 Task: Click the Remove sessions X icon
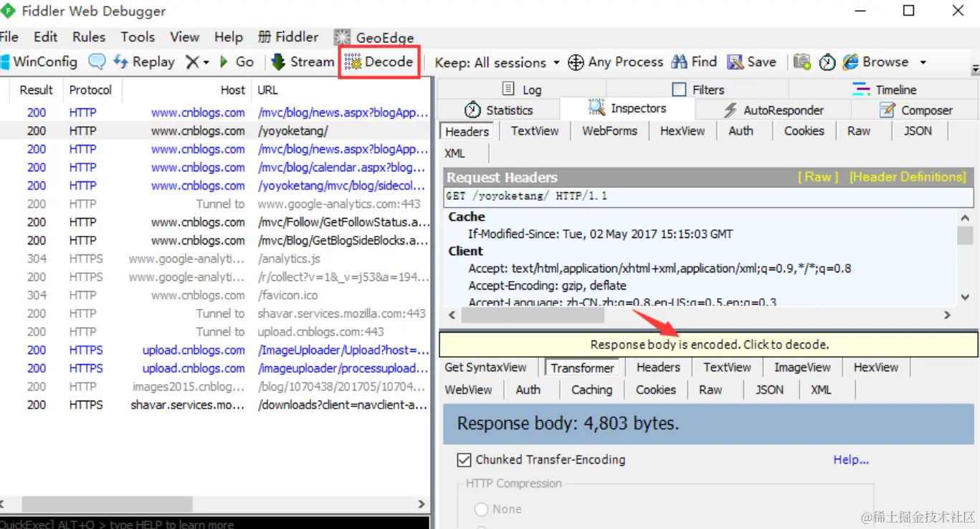[x=192, y=62]
